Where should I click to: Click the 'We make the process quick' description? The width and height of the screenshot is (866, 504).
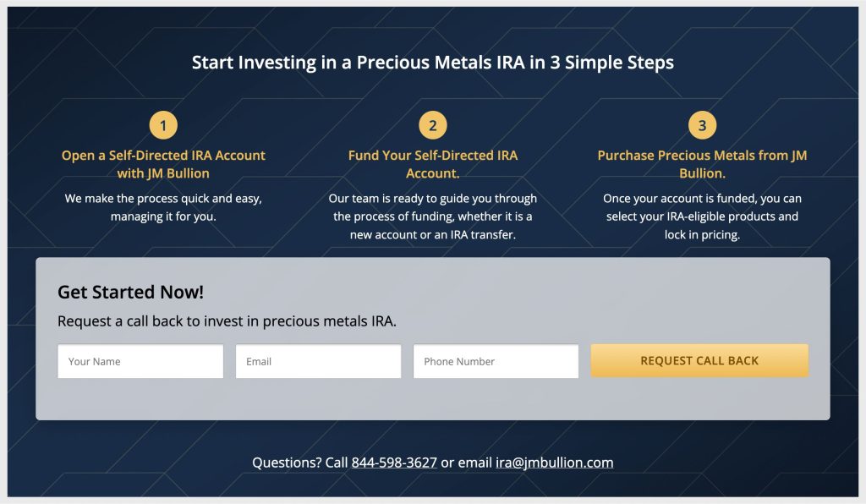[x=163, y=207]
